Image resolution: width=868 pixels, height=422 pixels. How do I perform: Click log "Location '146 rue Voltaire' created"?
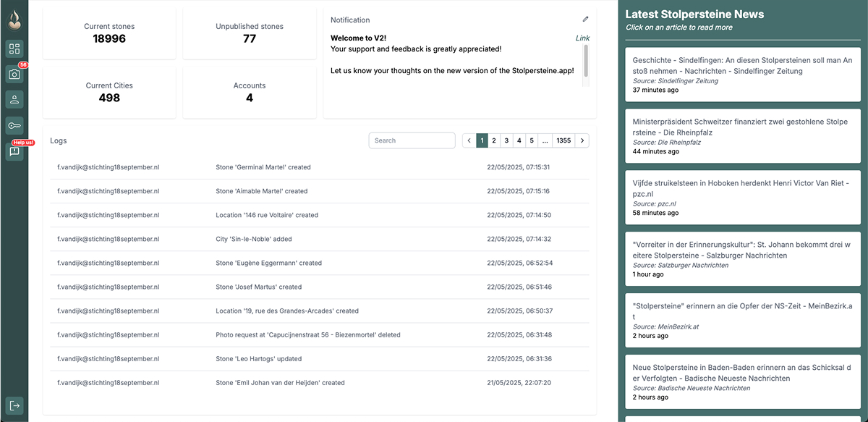(267, 215)
